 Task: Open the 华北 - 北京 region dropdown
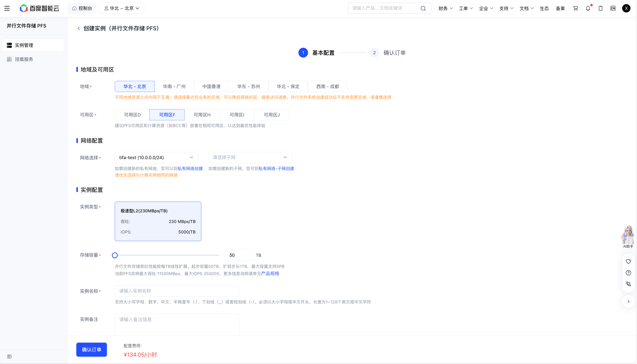pyautogui.click(x=122, y=8)
